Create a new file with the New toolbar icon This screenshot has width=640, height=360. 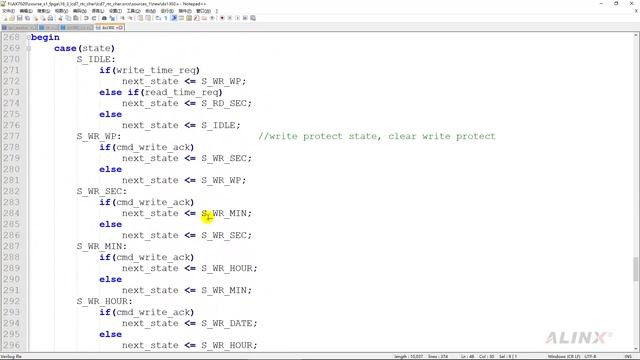pyautogui.click(x=5, y=18)
